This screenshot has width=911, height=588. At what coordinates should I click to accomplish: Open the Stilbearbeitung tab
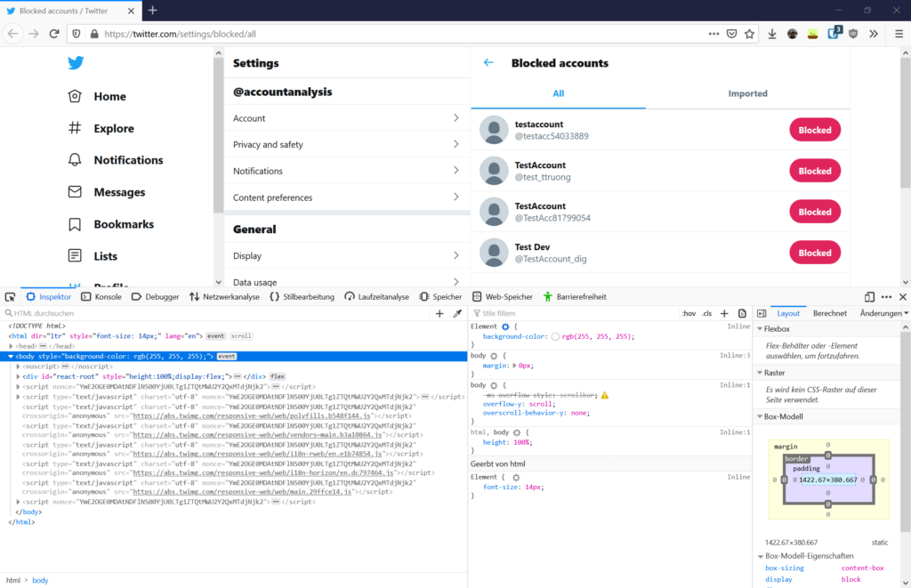(x=302, y=297)
